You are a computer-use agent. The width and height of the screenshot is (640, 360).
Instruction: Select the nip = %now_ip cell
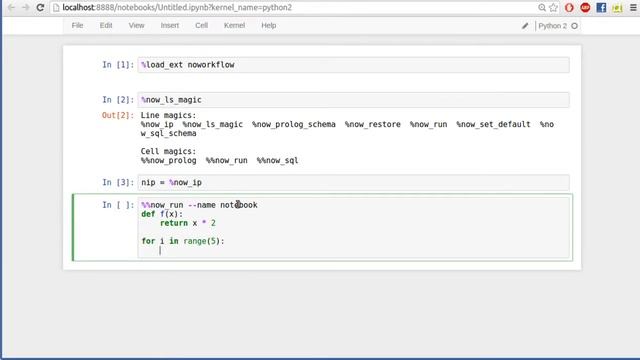point(353,182)
